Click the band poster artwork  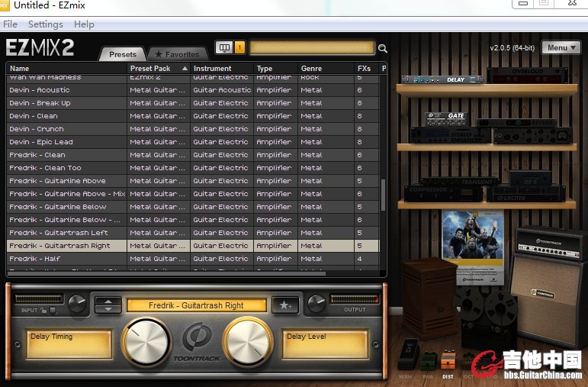(x=473, y=248)
